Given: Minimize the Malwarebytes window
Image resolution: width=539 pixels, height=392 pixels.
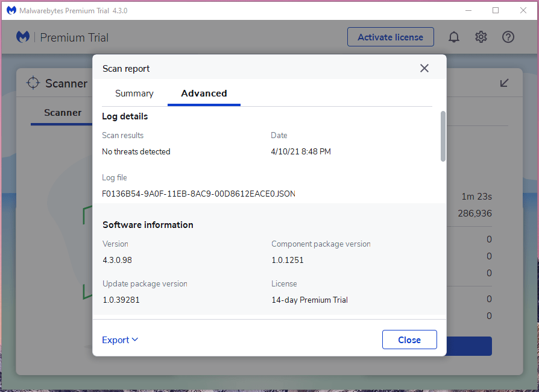Looking at the screenshot, I should (x=468, y=10).
